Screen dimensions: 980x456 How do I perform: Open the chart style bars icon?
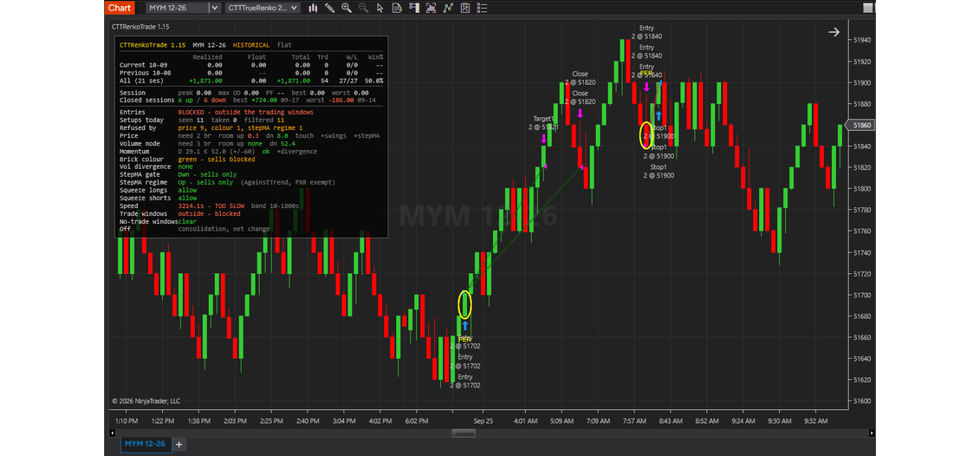pos(312,8)
